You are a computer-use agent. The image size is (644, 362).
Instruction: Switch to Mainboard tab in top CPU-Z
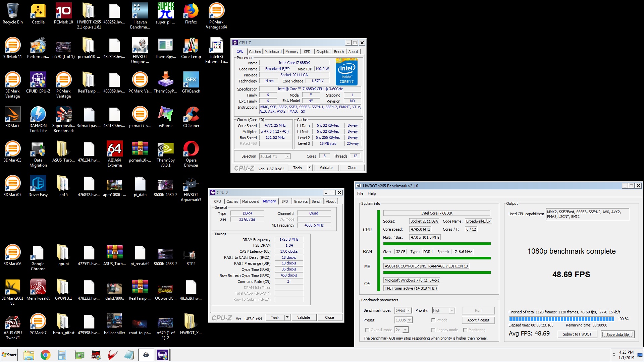[273, 52]
